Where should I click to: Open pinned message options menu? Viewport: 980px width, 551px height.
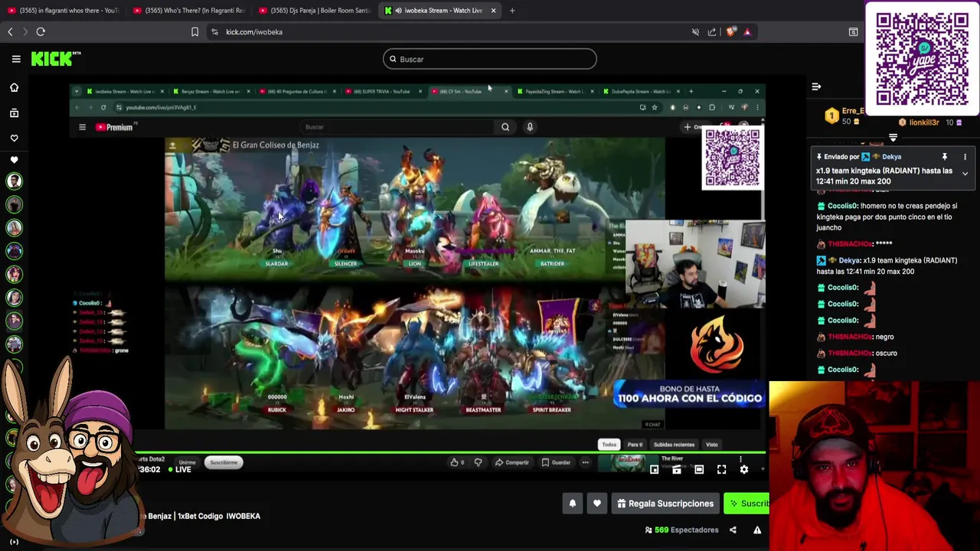pyautogui.click(x=965, y=157)
